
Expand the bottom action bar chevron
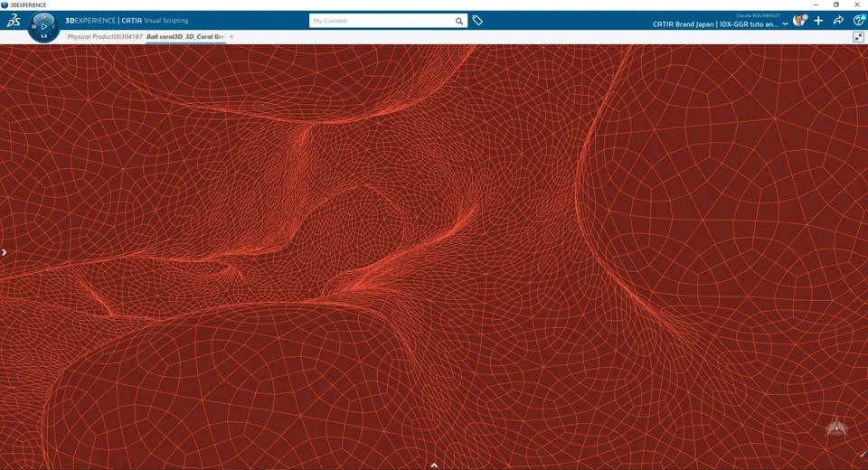click(x=434, y=465)
